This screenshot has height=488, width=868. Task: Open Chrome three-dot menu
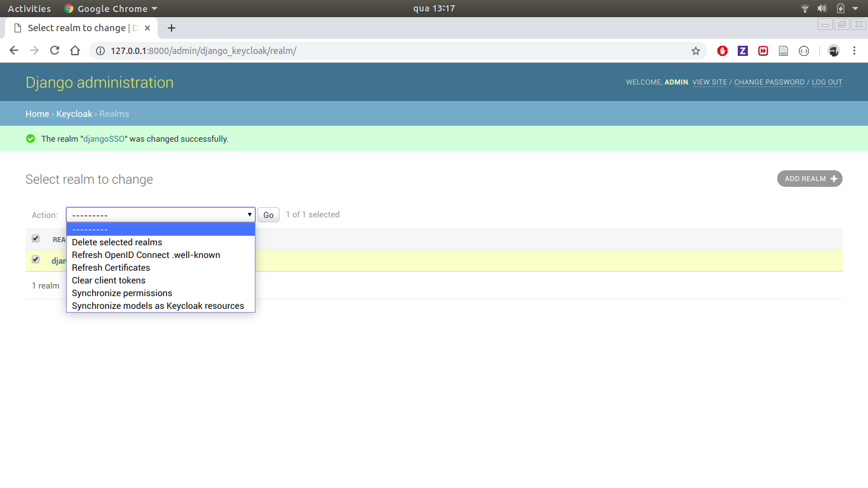point(854,51)
